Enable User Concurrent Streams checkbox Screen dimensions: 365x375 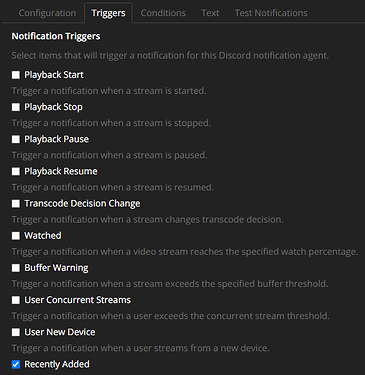(x=16, y=300)
